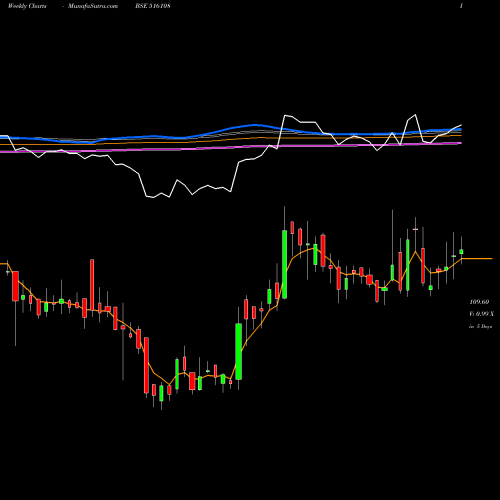
Task: Click the tallest green candlestick near chart center-right
Action: click(285, 264)
